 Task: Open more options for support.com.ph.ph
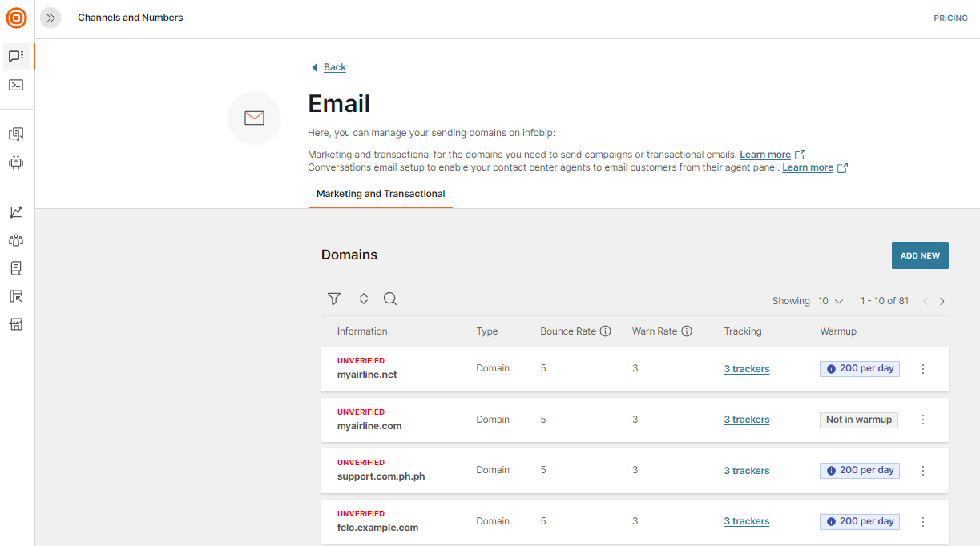click(923, 471)
